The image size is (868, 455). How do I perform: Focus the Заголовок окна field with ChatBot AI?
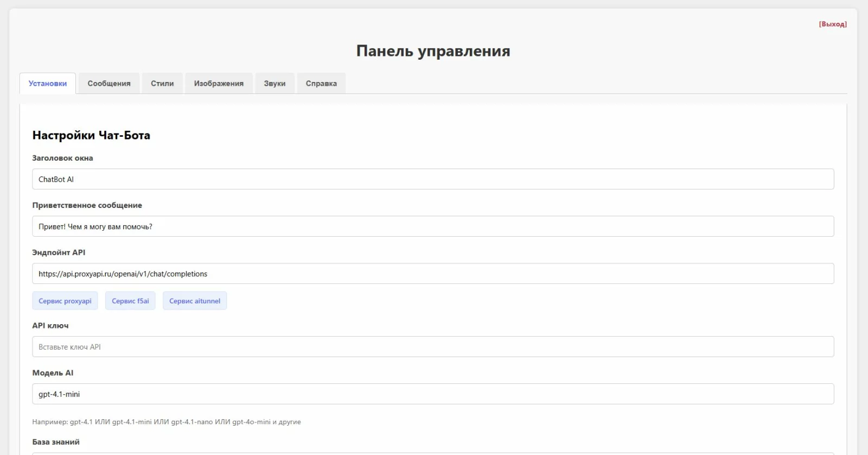point(432,179)
